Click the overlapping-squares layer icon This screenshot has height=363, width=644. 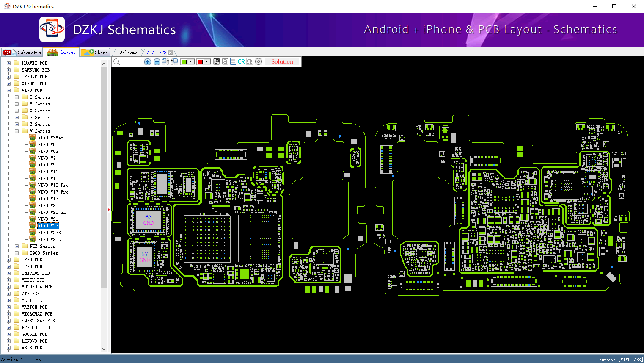pyautogui.click(x=217, y=61)
